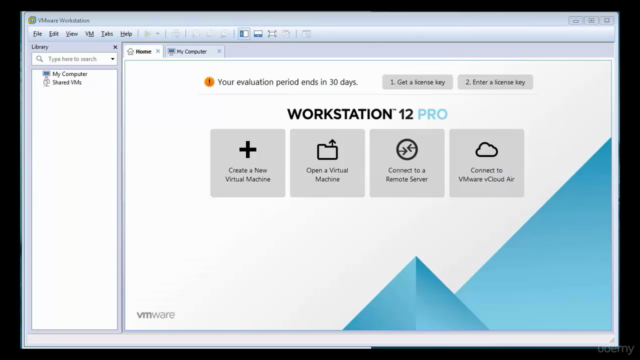This screenshot has width=640, height=360.
Task: Click the Send Ctrl+Alt+Del toolbar icon
Action: coord(176,34)
